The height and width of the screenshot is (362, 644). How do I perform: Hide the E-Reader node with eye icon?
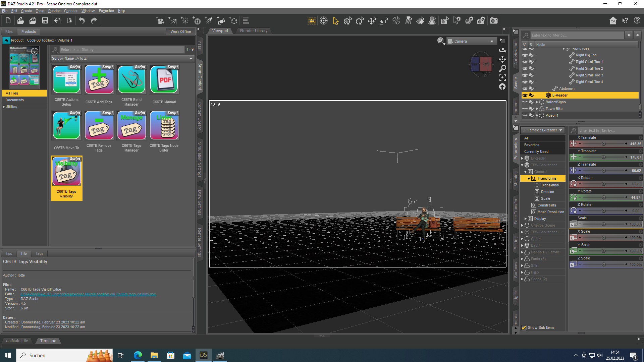(x=525, y=95)
